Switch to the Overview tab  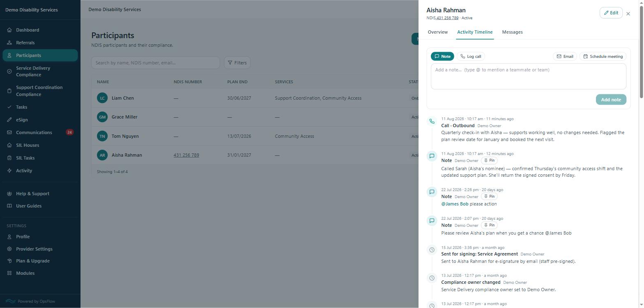click(x=437, y=32)
